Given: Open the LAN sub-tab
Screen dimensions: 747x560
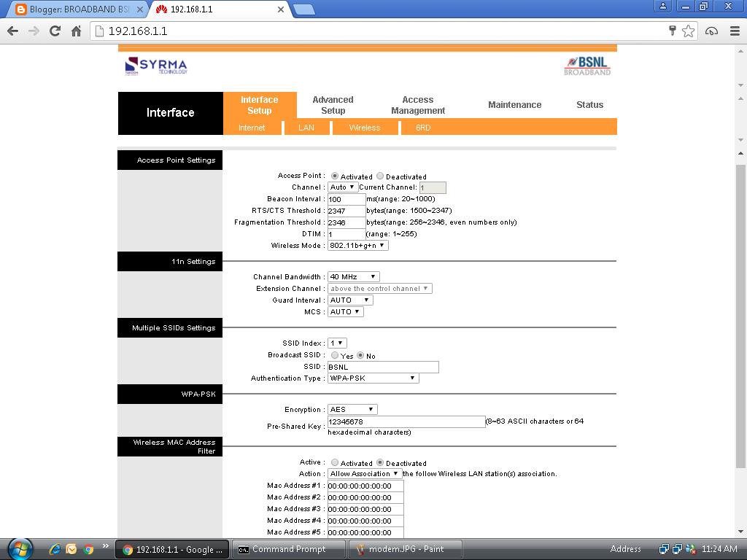Looking at the screenshot, I should (x=306, y=127).
